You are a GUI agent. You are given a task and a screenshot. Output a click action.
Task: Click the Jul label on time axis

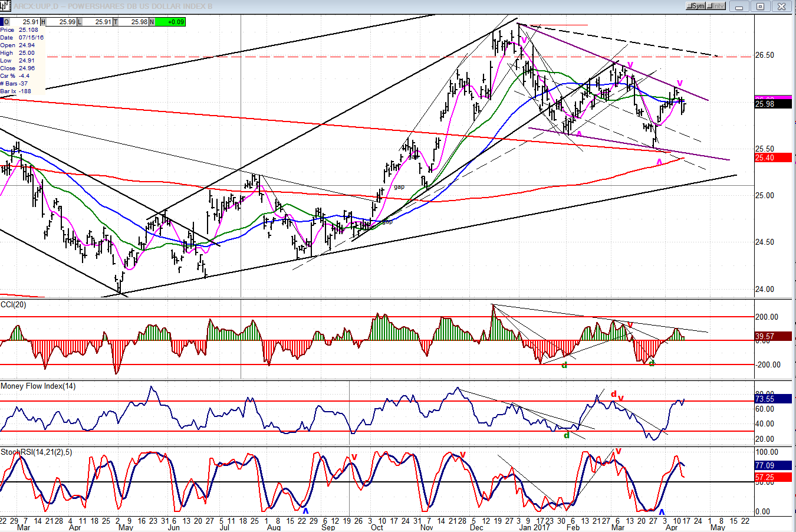click(x=224, y=527)
